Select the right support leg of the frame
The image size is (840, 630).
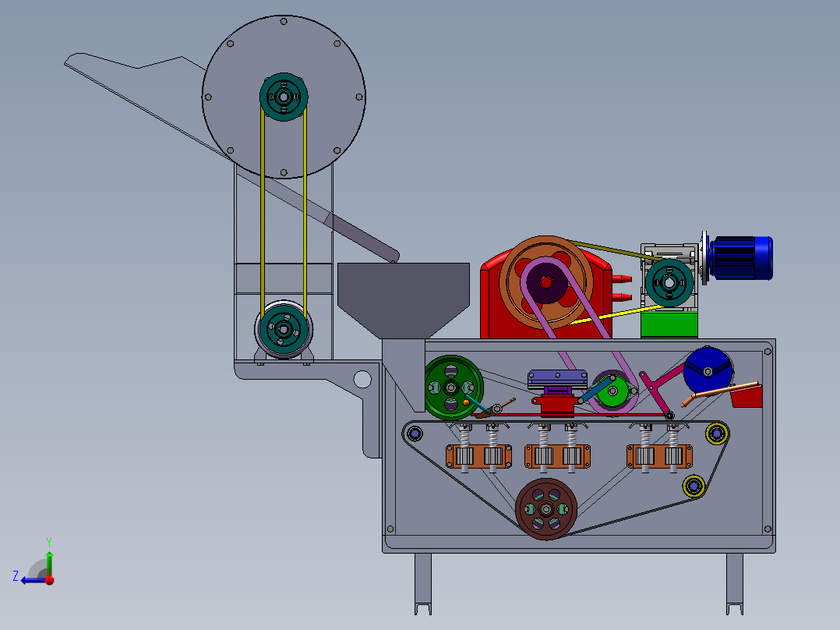[x=735, y=583]
